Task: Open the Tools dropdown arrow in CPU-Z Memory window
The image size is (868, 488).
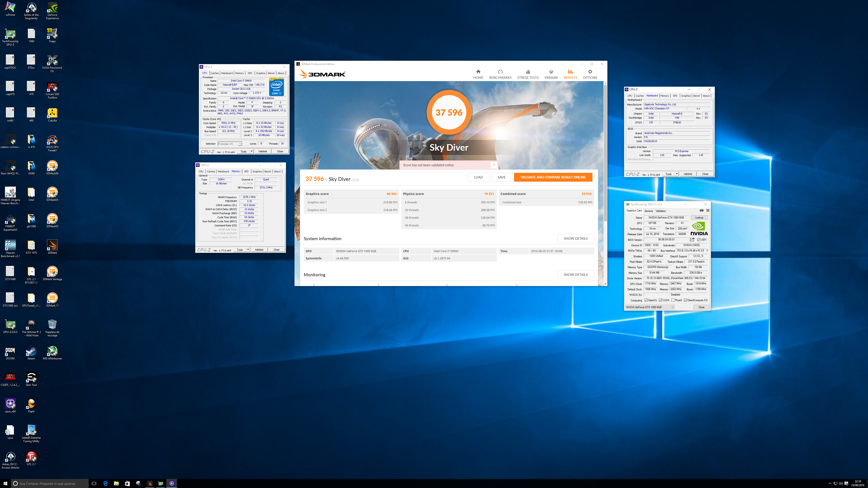Action: (248, 250)
